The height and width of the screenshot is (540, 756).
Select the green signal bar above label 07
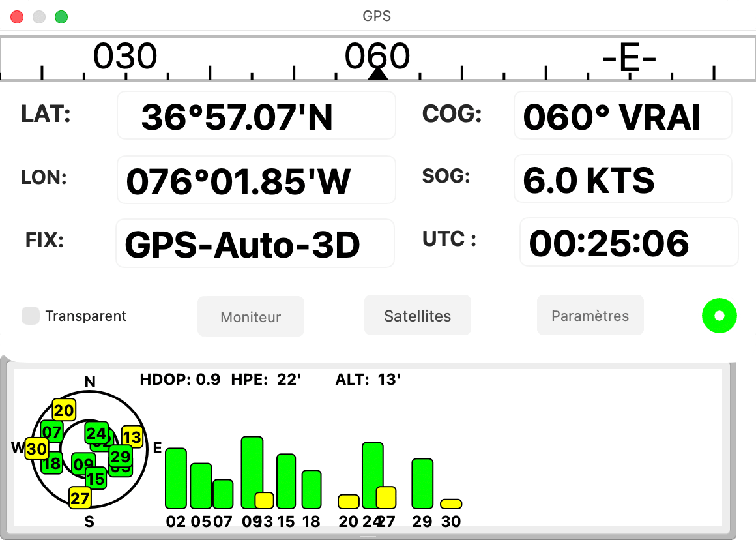coord(223,494)
